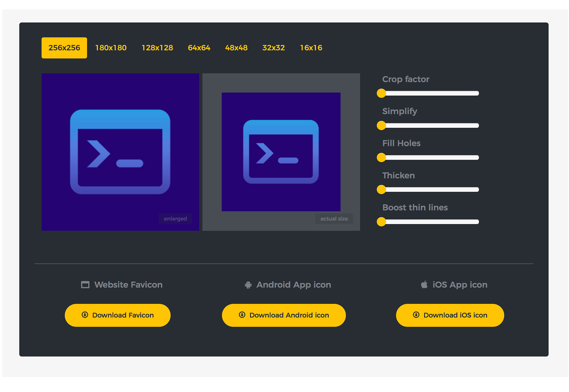569x392 pixels.
Task: Click the download arrow icon in Download iOS icon
Action: (x=416, y=315)
